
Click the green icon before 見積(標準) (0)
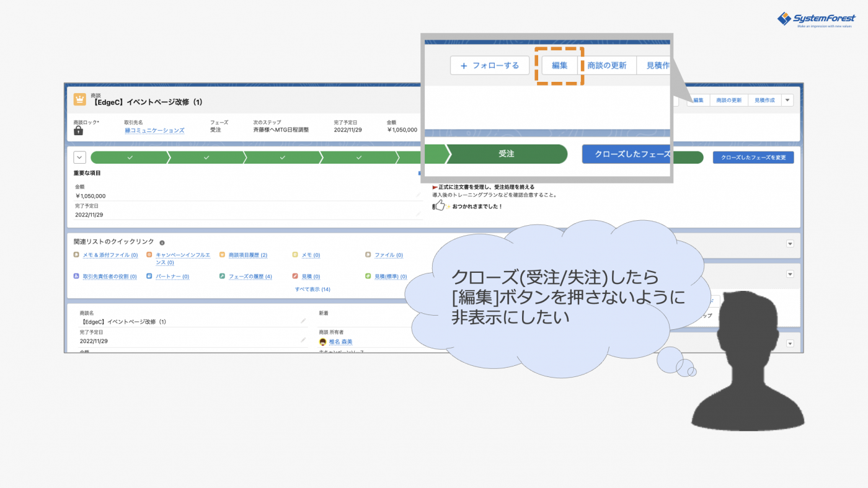click(x=368, y=276)
